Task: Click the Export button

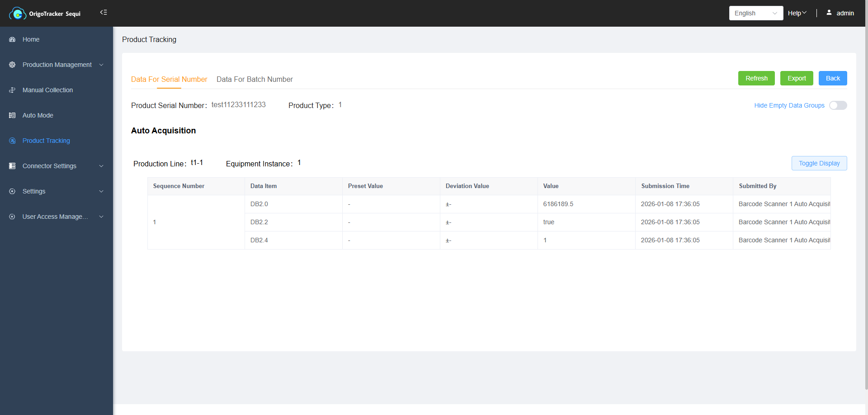Action: (796, 78)
